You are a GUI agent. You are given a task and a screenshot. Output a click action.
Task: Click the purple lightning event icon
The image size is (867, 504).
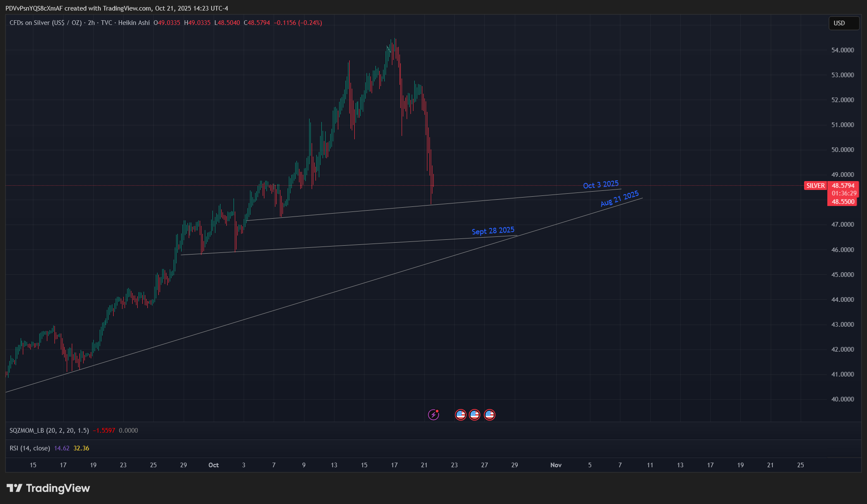(433, 415)
